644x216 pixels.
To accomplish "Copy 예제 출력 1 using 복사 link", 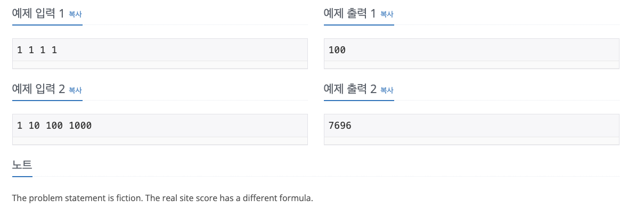I will pyautogui.click(x=387, y=14).
